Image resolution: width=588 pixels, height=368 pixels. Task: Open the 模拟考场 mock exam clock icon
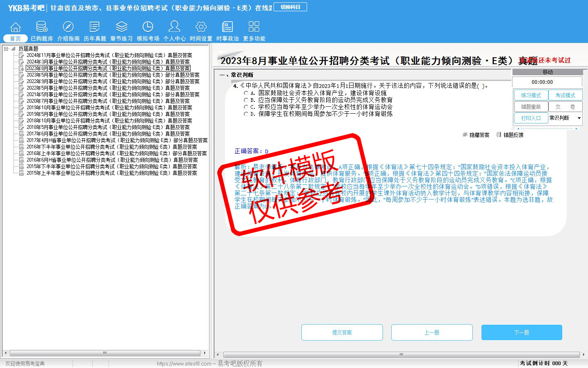148,27
